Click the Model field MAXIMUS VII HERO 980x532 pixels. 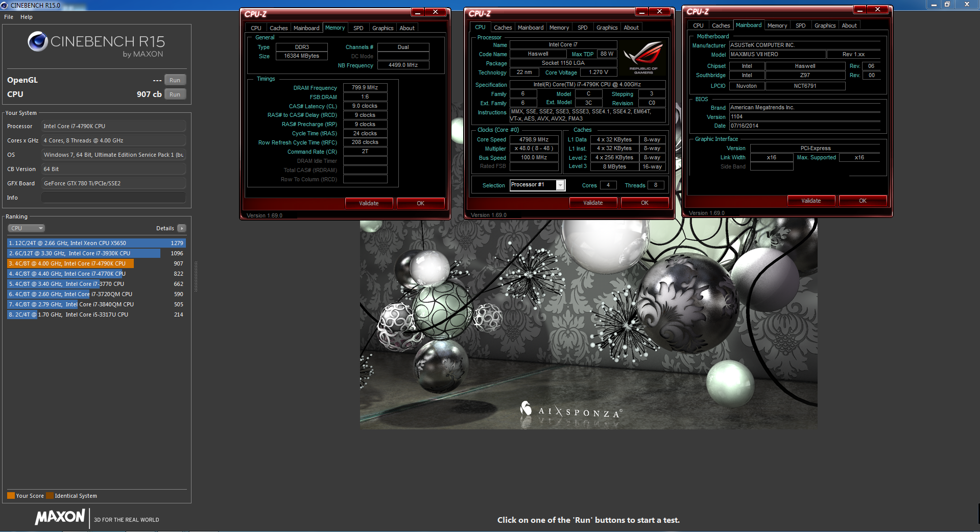(x=777, y=54)
